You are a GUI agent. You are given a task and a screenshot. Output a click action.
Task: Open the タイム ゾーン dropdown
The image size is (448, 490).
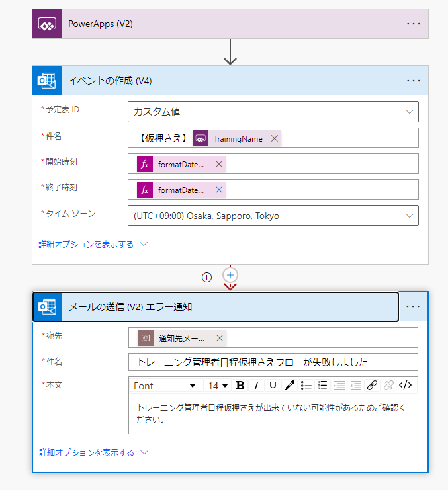point(273,216)
